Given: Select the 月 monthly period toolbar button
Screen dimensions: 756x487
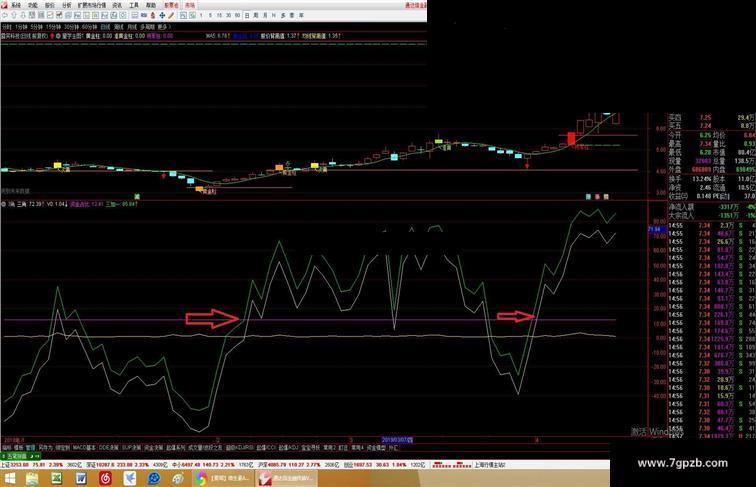Looking at the screenshot, I should [x=266, y=15].
